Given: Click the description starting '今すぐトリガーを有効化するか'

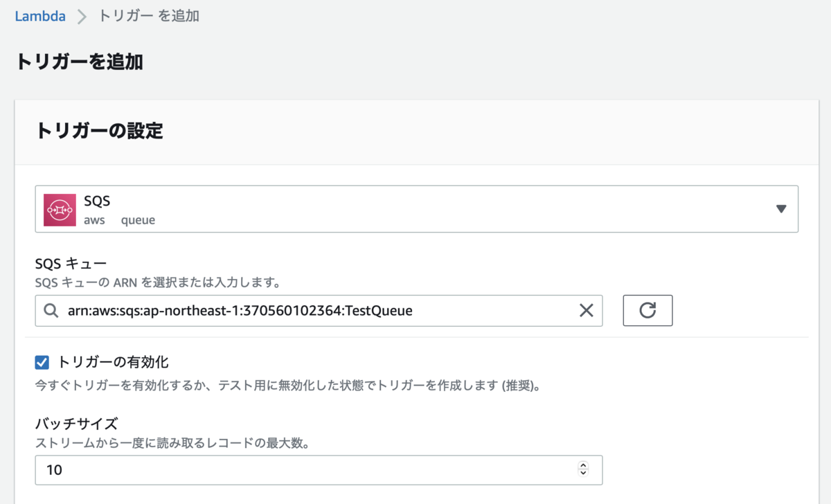Looking at the screenshot, I should (287, 385).
